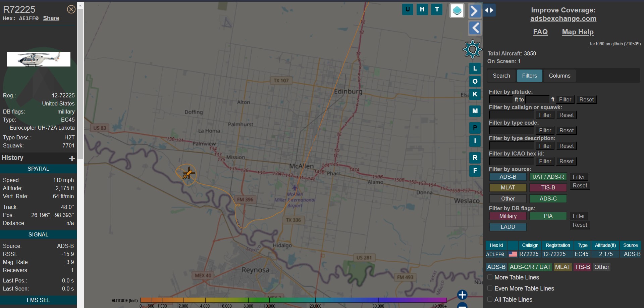644x308 pixels.
Task: Reset the ICAO hex id filter
Action: (x=566, y=162)
